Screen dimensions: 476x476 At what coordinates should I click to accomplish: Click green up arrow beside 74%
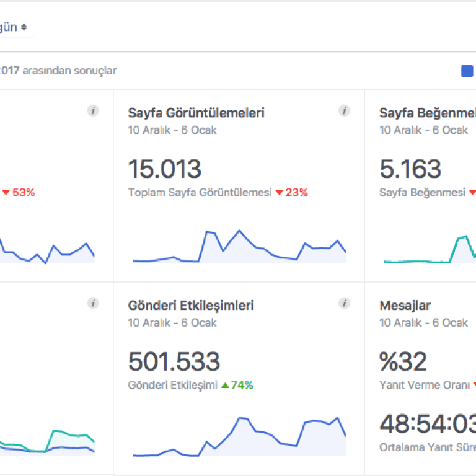[x=225, y=386]
